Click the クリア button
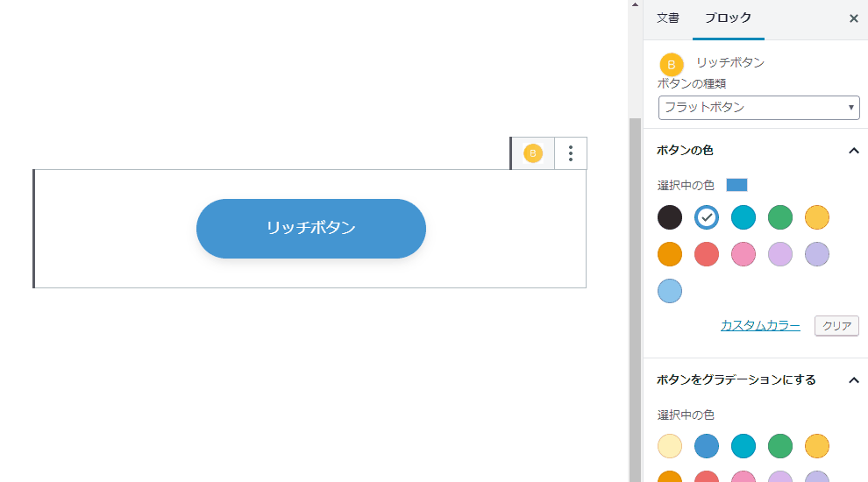 coord(836,326)
